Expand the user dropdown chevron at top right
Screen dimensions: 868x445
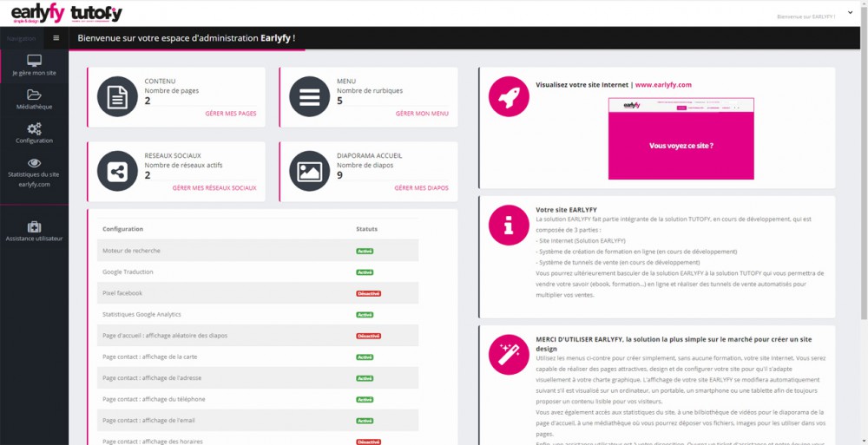point(851,12)
